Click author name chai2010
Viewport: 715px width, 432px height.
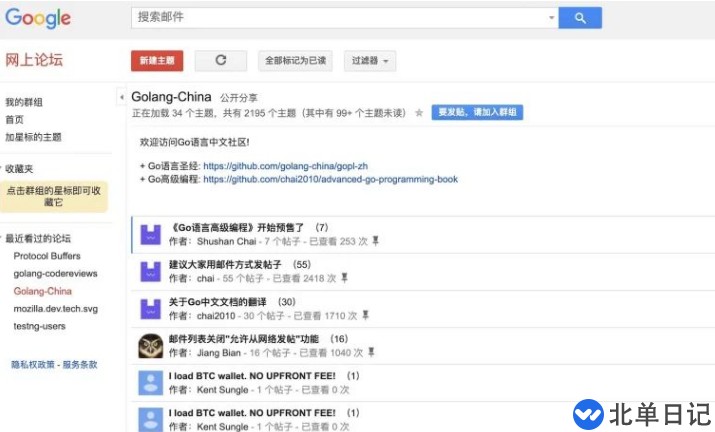pos(216,316)
